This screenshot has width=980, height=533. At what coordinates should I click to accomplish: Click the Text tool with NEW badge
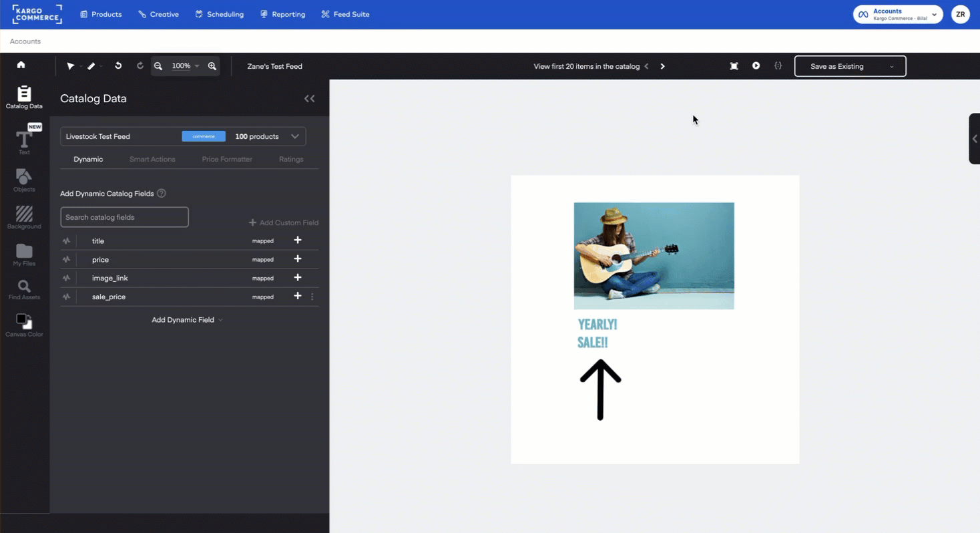click(x=24, y=139)
